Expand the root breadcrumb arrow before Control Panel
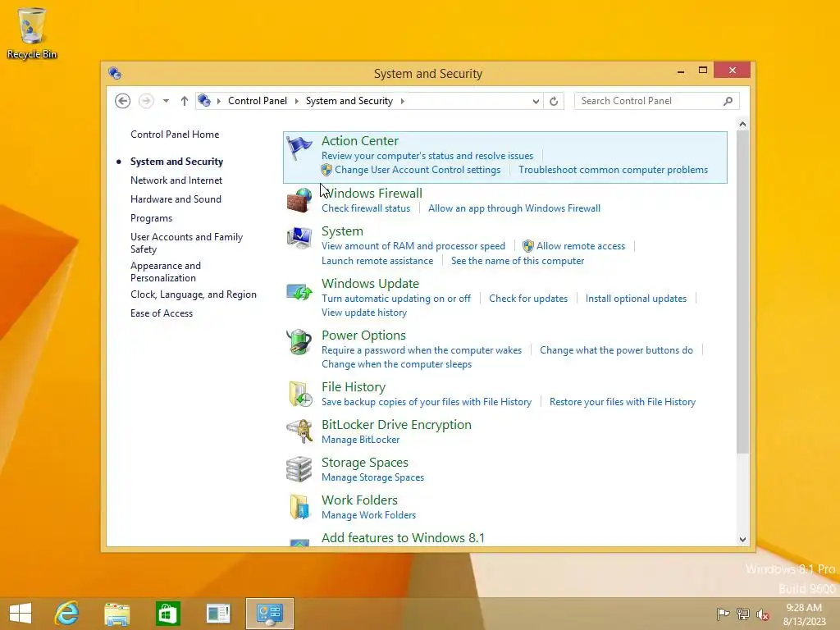840x630 pixels. coord(218,101)
